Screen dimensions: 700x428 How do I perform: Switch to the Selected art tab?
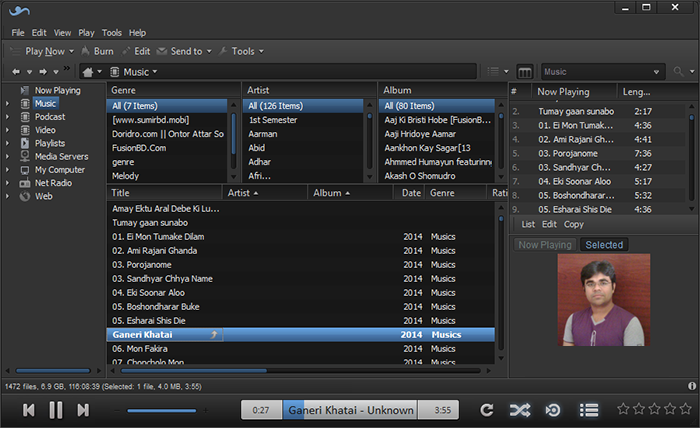[604, 245]
